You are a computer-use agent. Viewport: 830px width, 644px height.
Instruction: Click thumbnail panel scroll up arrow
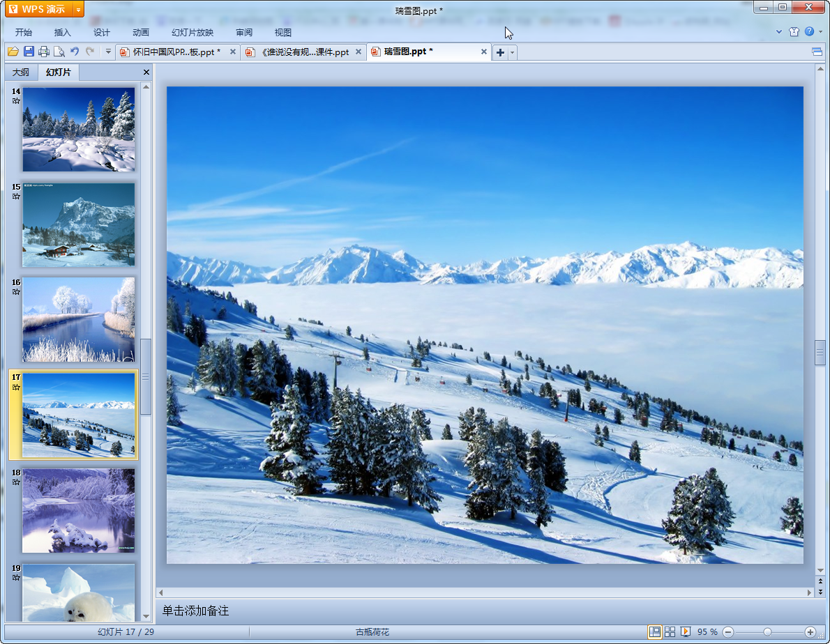[146, 86]
